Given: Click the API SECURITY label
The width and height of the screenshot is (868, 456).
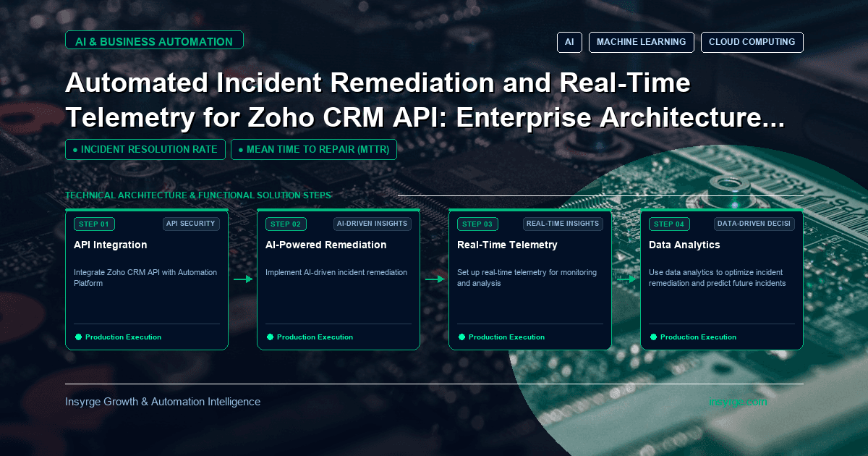Looking at the screenshot, I should tap(191, 224).
